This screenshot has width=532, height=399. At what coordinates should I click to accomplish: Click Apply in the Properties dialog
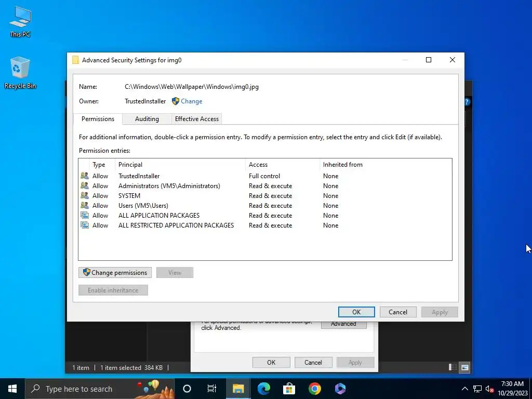click(355, 362)
